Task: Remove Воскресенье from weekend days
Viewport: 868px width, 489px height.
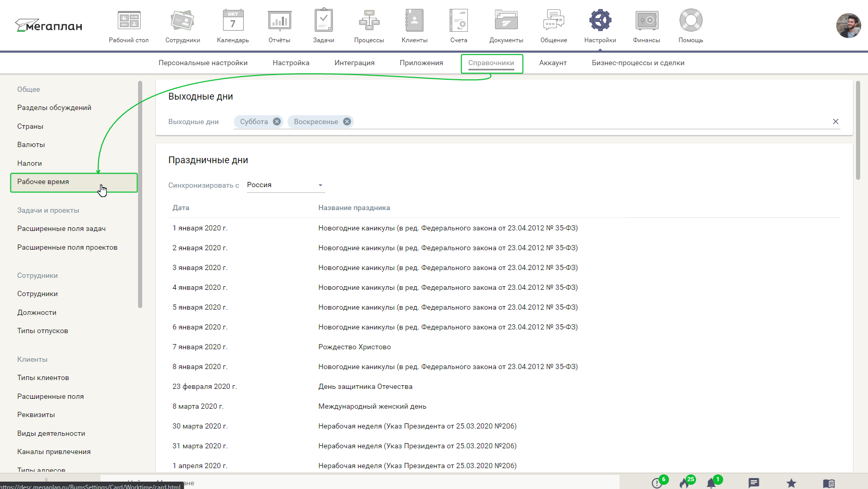Action: click(347, 121)
